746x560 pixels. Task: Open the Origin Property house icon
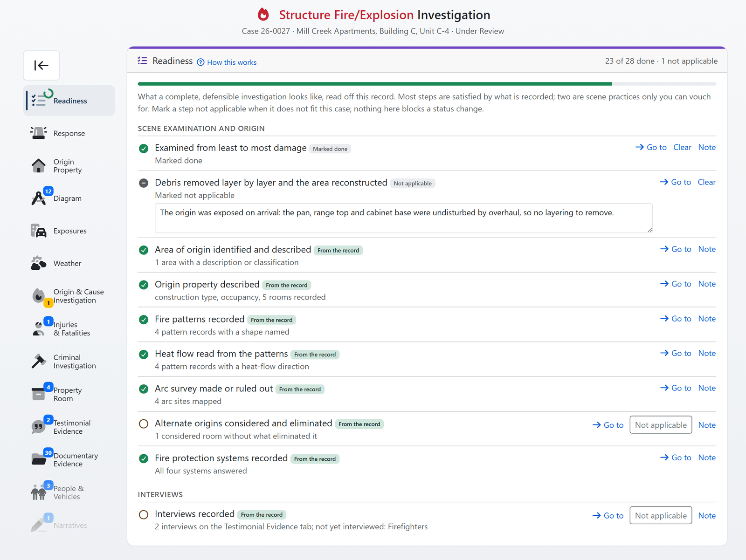(39, 166)
